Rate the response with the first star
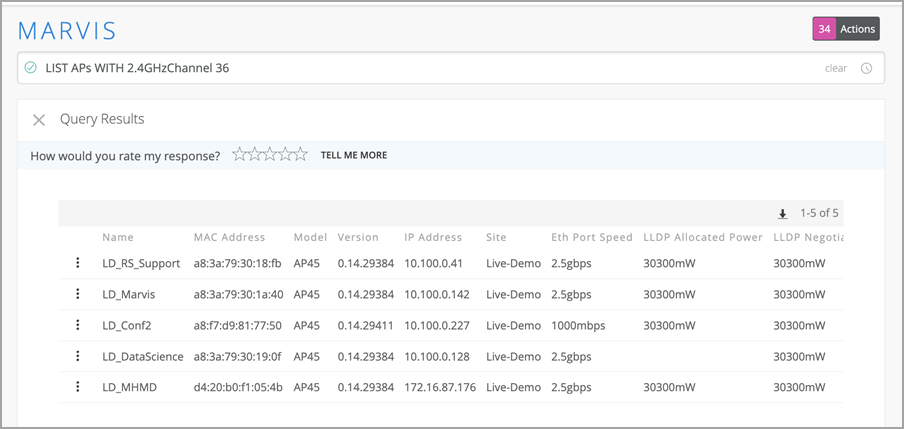904x429 pixels. tap(240, 155)
